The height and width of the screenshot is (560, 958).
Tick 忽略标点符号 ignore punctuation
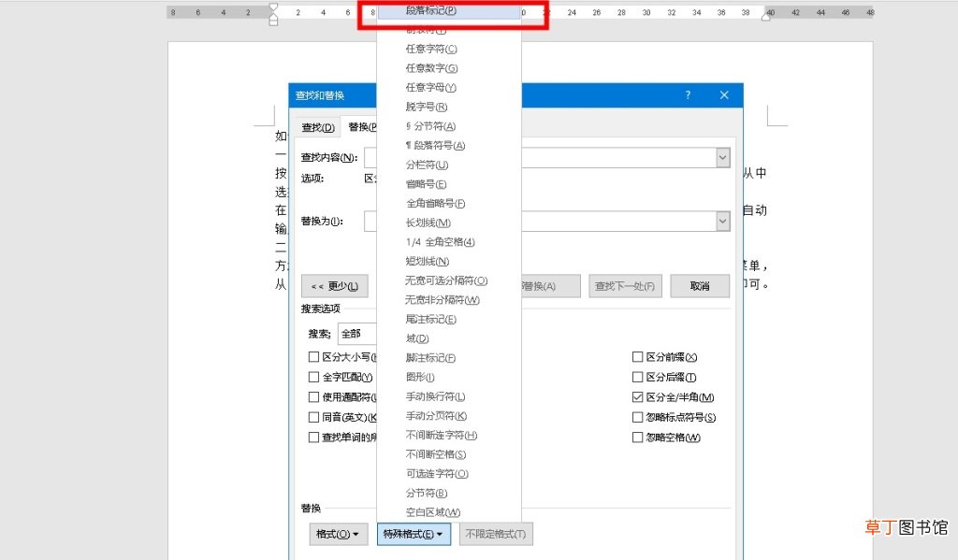(x=637, y=417)
